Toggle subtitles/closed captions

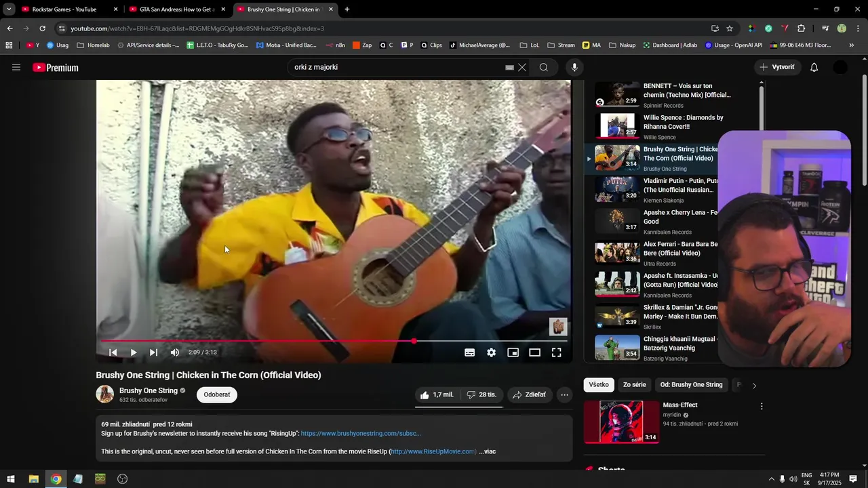pos(469,352)
